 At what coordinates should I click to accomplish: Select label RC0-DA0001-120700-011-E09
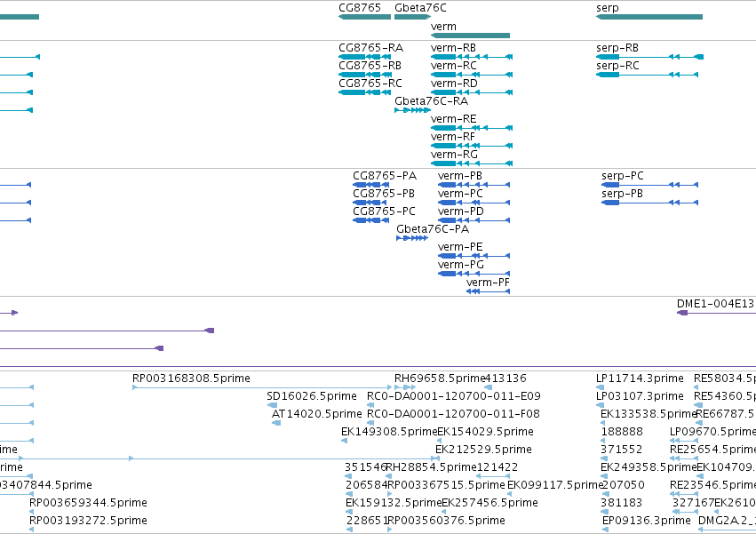454,396
